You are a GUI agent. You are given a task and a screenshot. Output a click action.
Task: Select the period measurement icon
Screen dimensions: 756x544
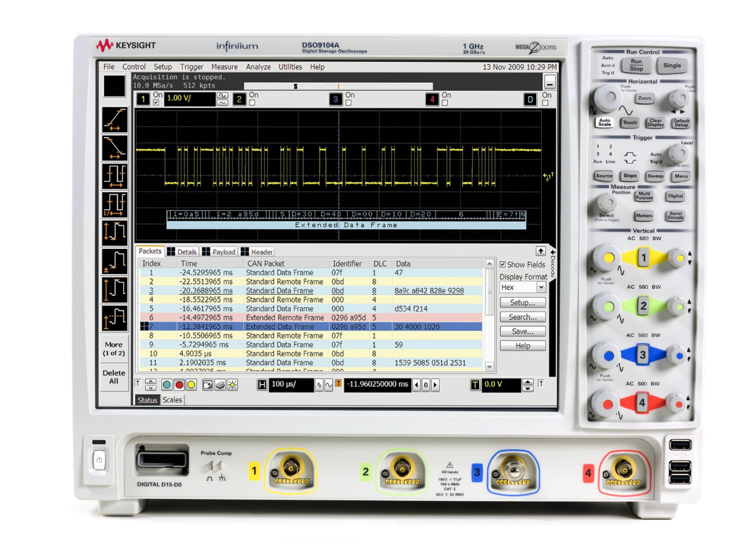point(115,176)
